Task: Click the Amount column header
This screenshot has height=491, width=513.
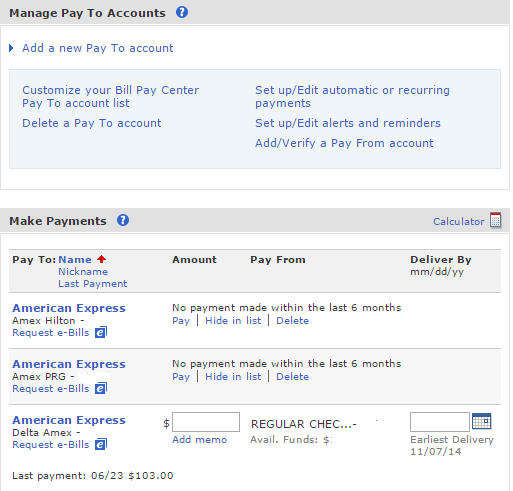Action: [x=194, y=259]
